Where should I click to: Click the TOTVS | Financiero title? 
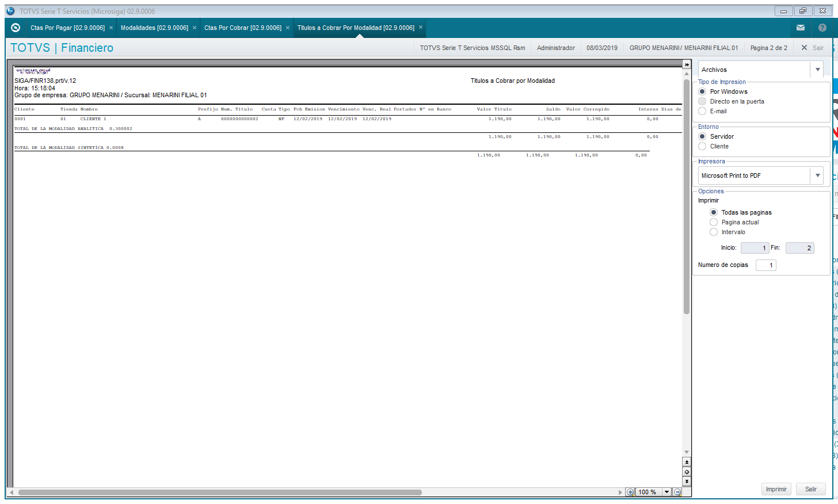tap(62, 48)
